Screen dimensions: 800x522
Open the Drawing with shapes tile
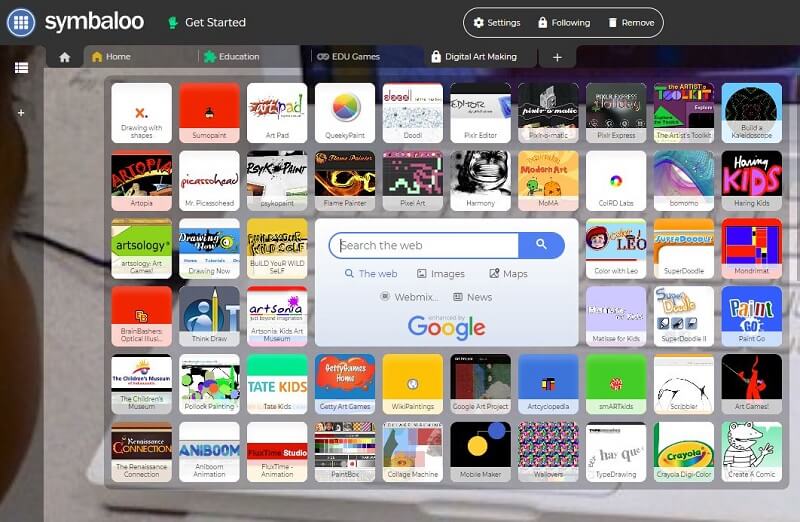(141, 113)
